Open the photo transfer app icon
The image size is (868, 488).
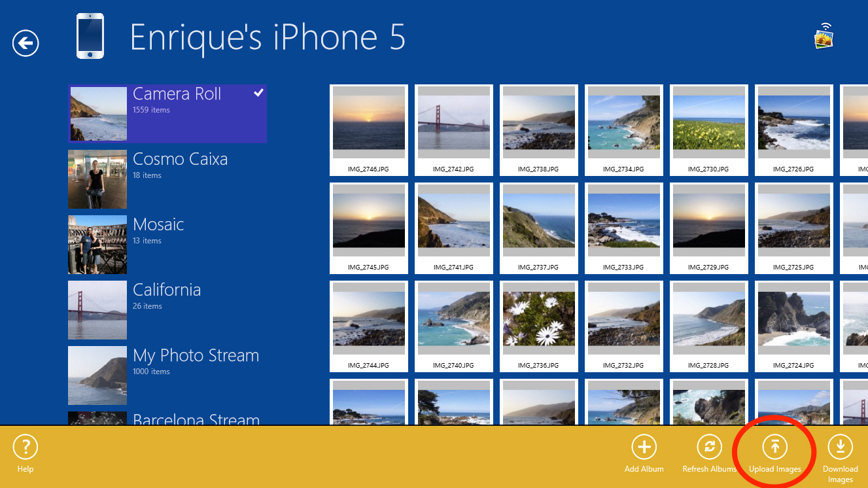[824, 36]
